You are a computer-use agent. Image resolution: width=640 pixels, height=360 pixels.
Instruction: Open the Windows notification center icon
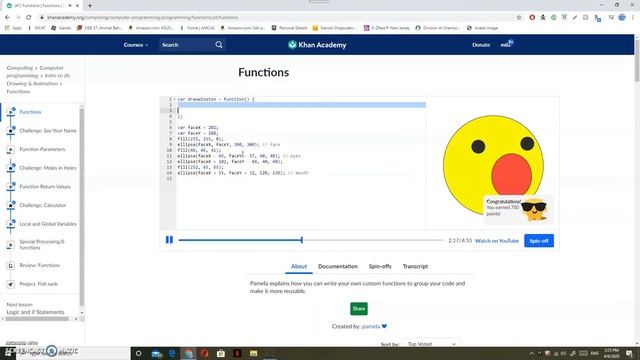tap(629, 353)
